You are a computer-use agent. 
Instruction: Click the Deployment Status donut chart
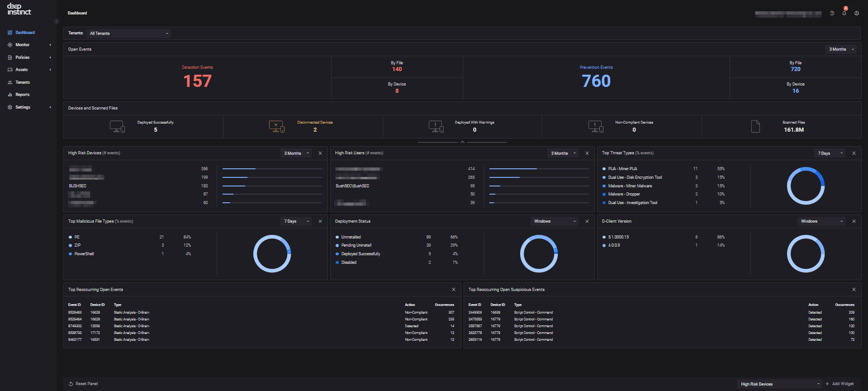point(539,253)
